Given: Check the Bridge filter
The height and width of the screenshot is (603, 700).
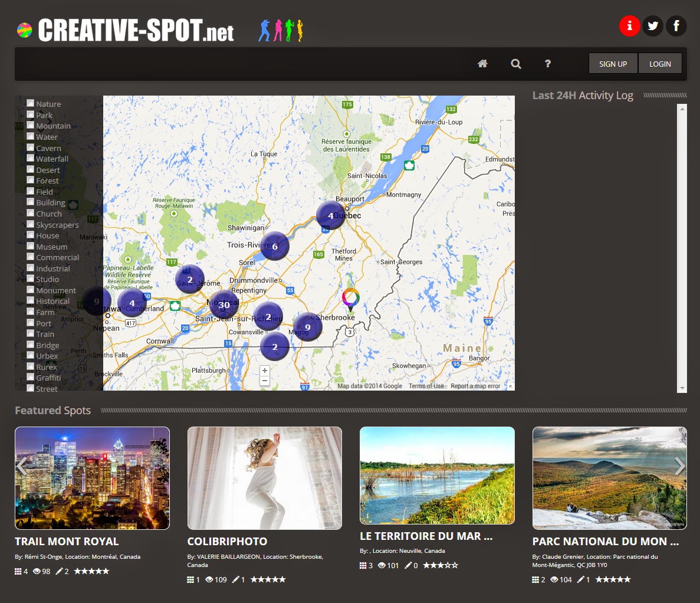Looking at the screenshot, I should click(x=30, y=345).
